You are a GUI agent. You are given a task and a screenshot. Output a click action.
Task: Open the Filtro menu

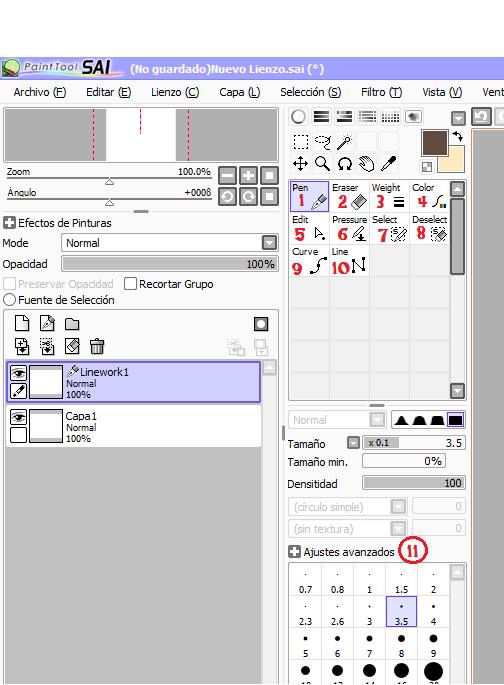pos(381,92)
